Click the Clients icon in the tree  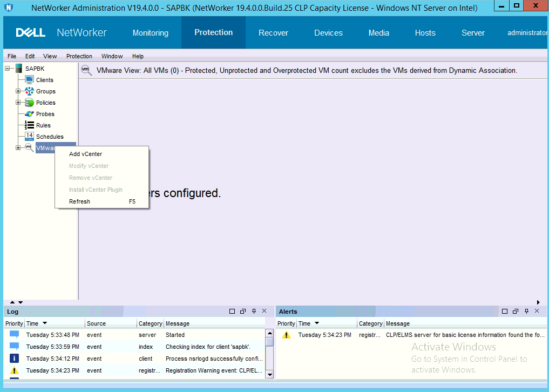tap(29, 80)
